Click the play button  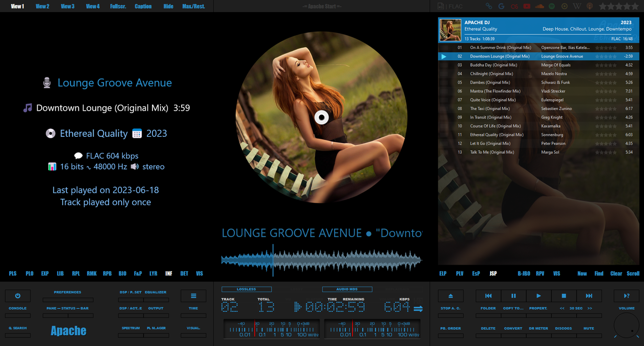click(x=538, y=296)
